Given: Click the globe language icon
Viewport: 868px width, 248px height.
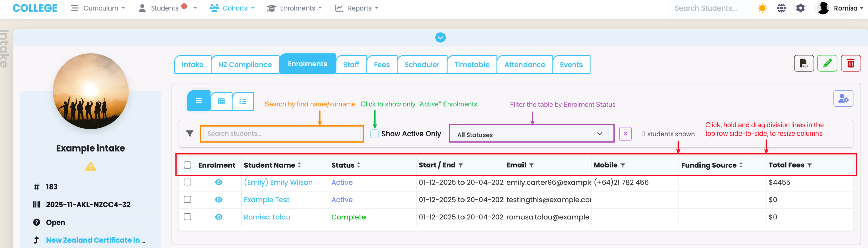Looking at the screenshot, I should 781,8.
